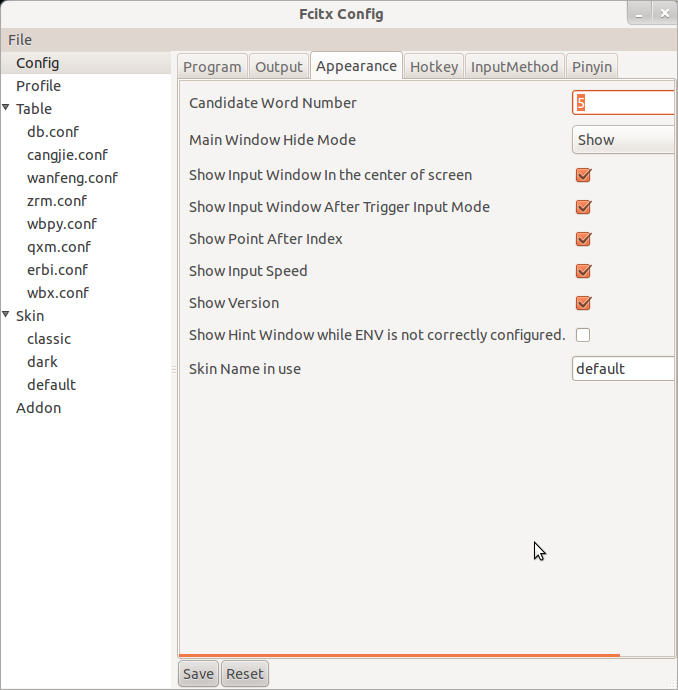The width and height of the screenshot is (678, 690).
Task: Uncheck Show Input Window in center of screen
Action: click(x=583, y=175)
